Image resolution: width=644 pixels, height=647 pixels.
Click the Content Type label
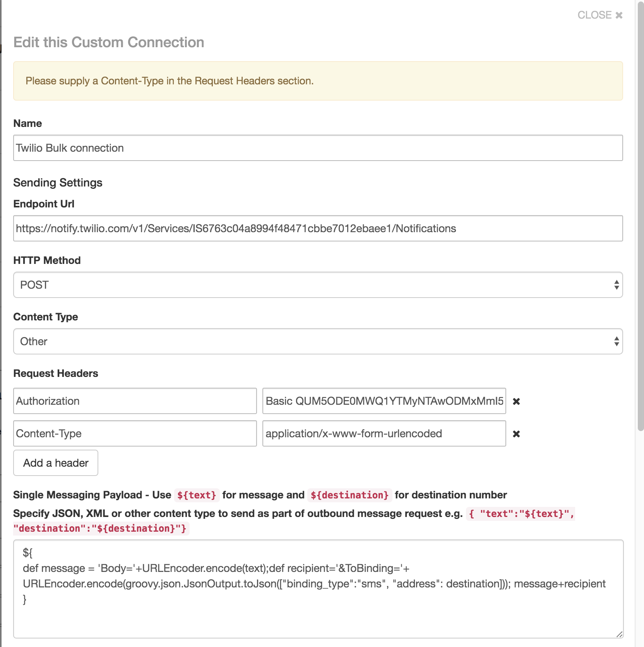46,317
